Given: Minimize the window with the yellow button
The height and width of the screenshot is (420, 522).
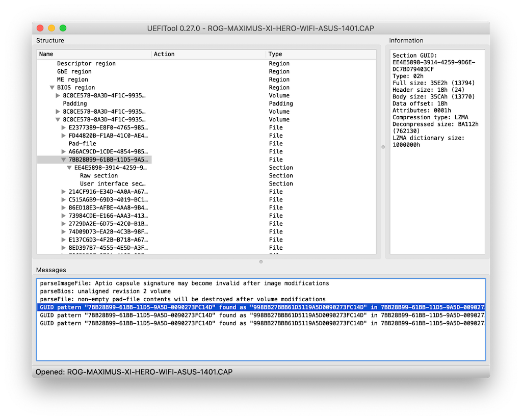Looking at the screenshot, I should pos(51,28).
